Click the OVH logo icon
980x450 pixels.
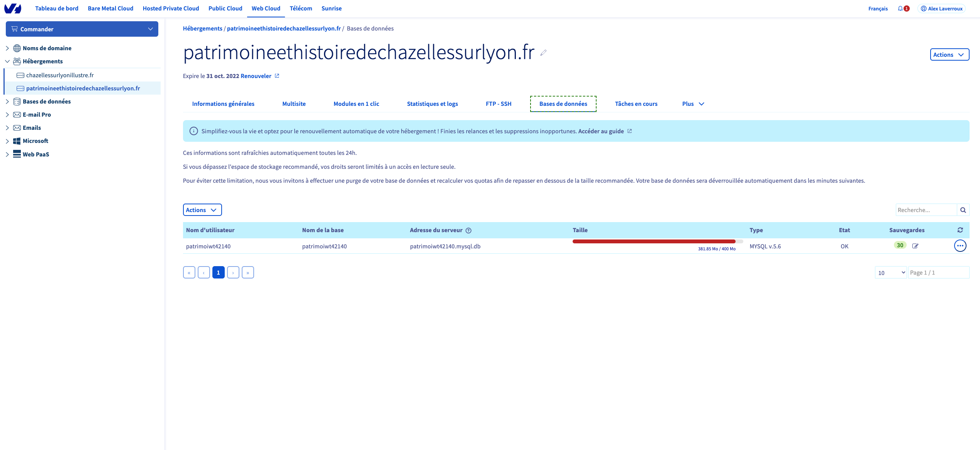click(12, 8)
